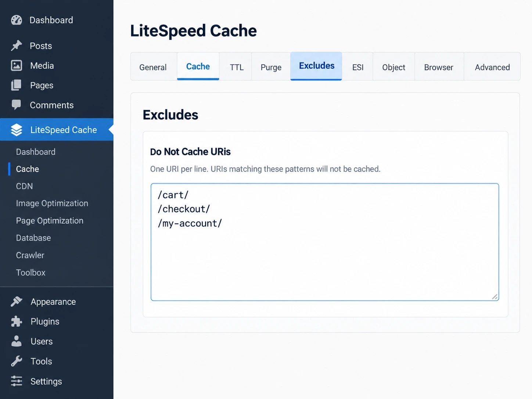Click the Comments speech bubble icon
This screenshot has height=399, width=532.
click(x=17, y=105)
